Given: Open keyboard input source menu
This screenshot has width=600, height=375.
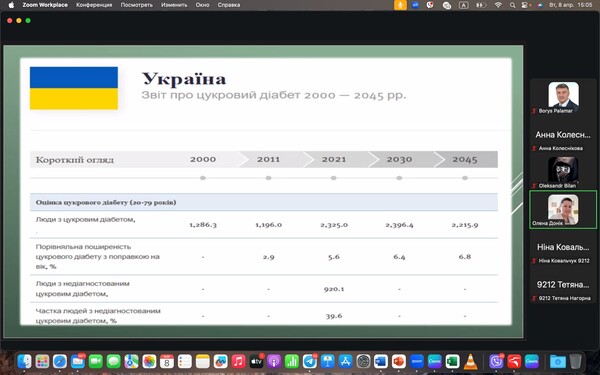Looking at the screenshot, I should (463, 5).
